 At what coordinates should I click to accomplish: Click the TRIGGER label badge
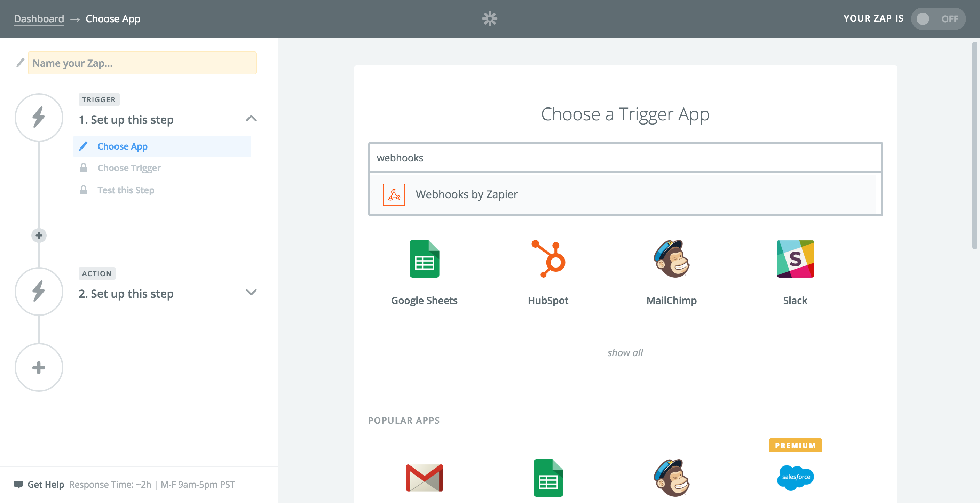(99, 99)
